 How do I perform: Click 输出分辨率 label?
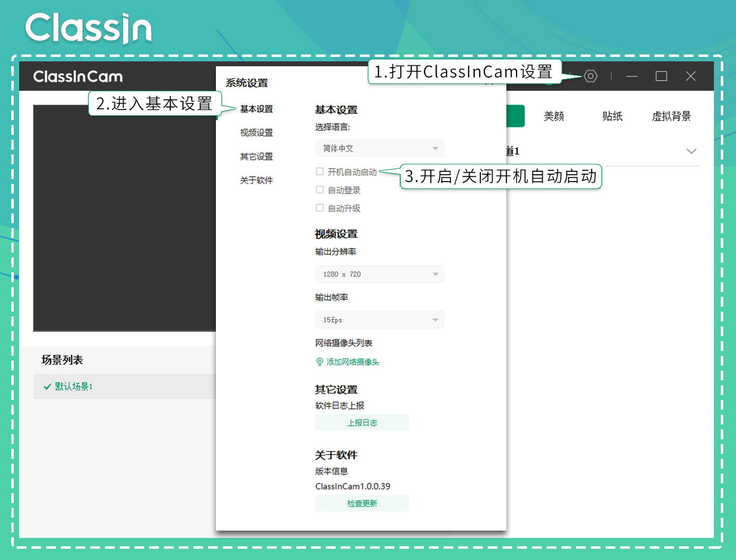coord(336,251)
